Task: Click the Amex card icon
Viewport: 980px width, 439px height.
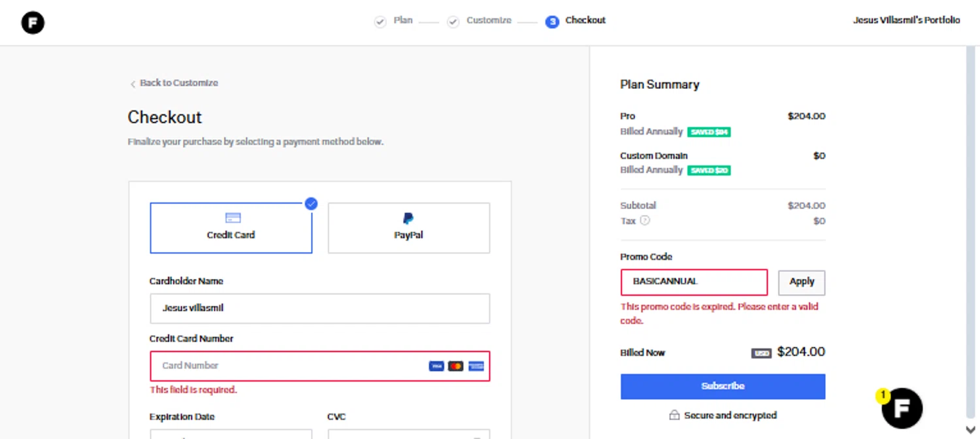Action: (476, 366)
